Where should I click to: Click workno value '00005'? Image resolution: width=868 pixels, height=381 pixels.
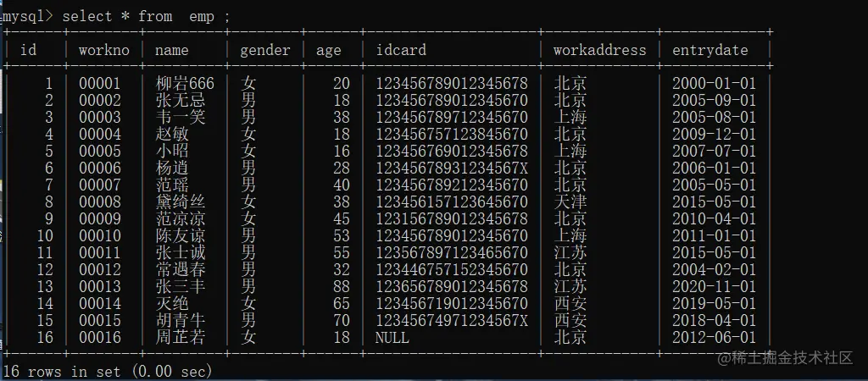(100, 152)
